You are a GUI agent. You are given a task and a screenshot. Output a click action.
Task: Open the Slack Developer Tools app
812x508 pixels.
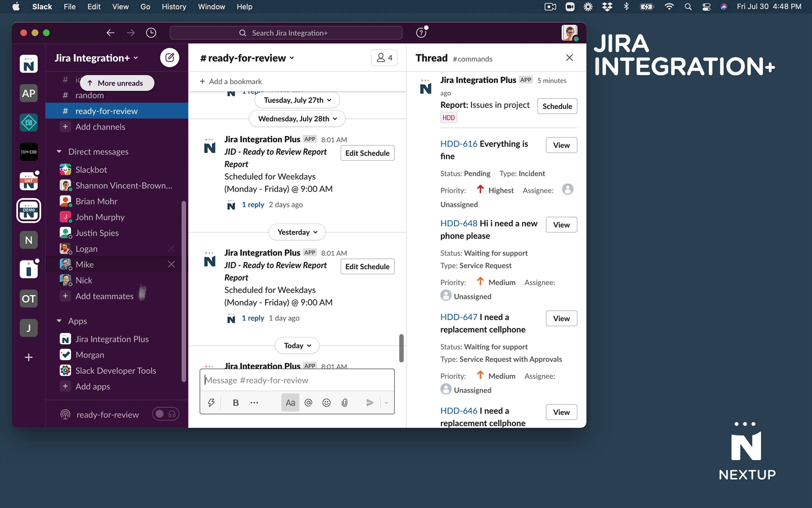pyautogui.click(x=117, y=370)
